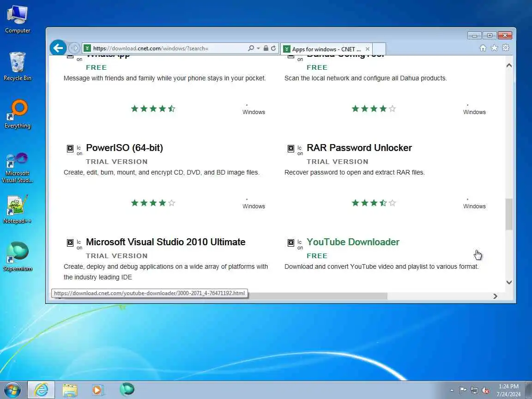Open the RAR Password Unlocker listing title

click(x=359, y=148)
